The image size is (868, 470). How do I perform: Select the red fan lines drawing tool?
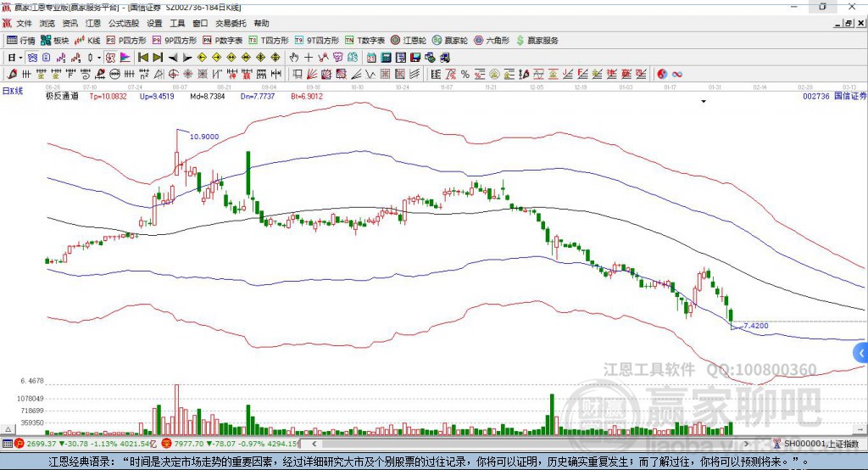pyautogui.click(x=312, y=74)
